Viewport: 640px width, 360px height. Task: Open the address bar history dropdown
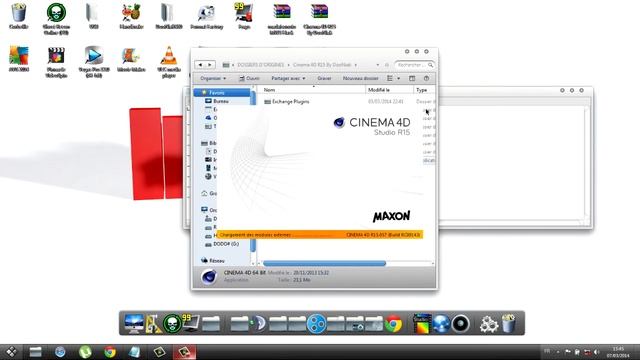click(378, 64)
